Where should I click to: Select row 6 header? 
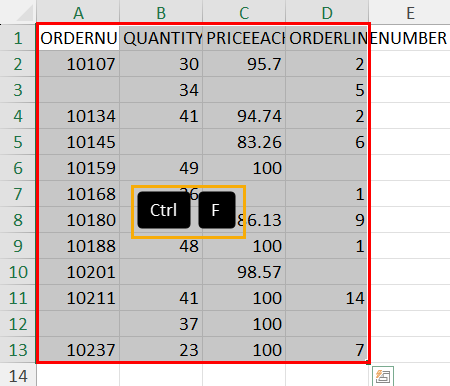(18, 168)
